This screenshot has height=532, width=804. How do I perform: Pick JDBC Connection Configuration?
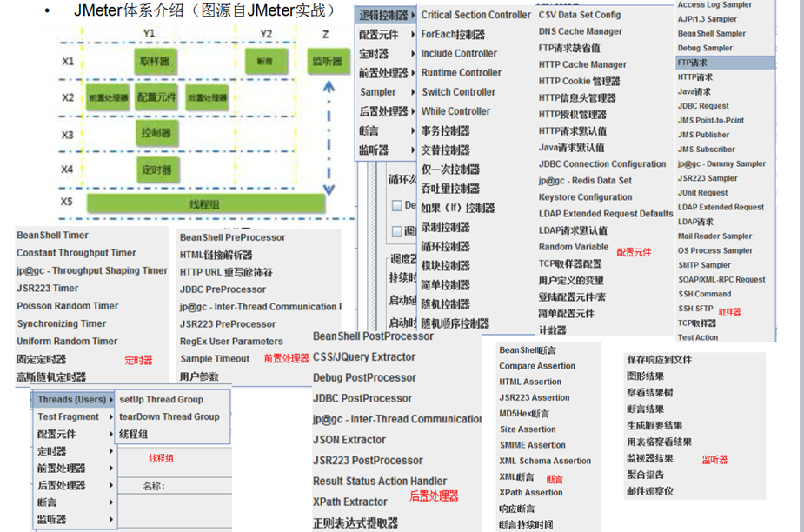[x=602, y=164]
